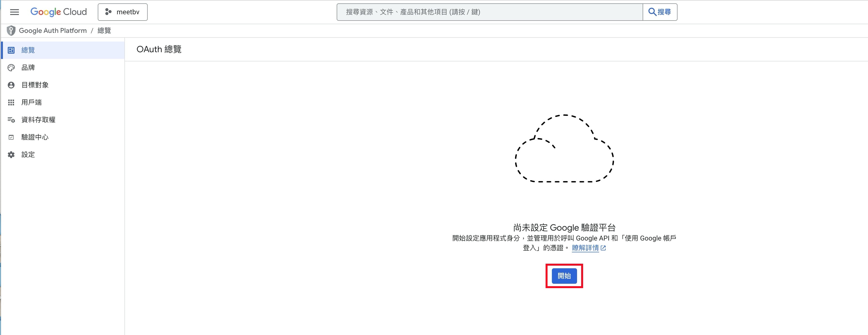Open the 瞭解詳情 link
Image resolution: width=868 pixels, height=335 pixels.
point(585,248)
